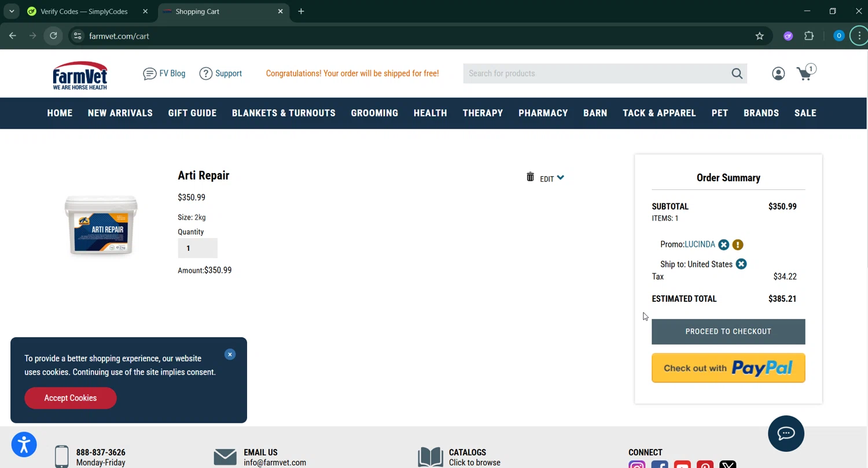Remove the LUCINDA promo code
The height and width of the screenshot is (468, 868).
723,245
